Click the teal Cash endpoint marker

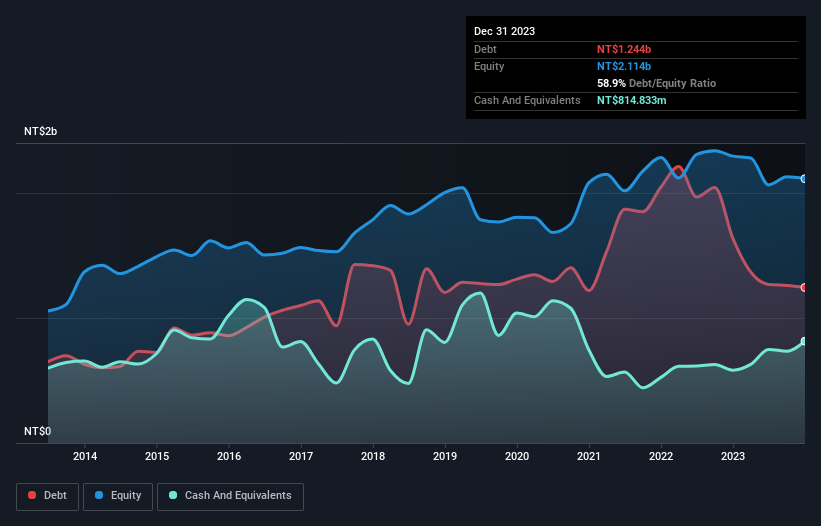point(805,341)
